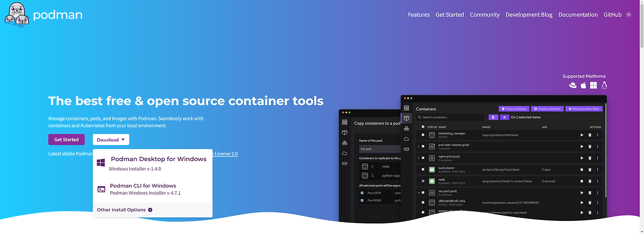Open volumes disk icon in Containers sidebar
The image size is (644, 234).
(x=407, y=149)
